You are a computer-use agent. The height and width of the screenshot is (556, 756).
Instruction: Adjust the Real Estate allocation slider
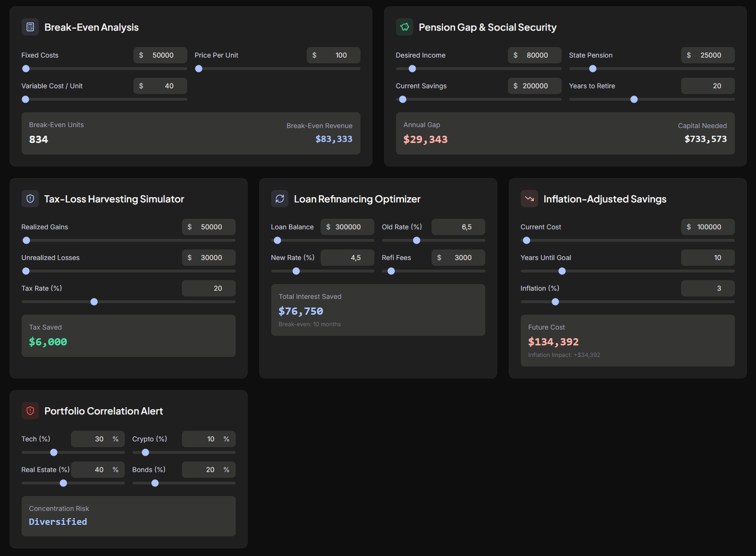pyautogui.click(x=73, y=483)
